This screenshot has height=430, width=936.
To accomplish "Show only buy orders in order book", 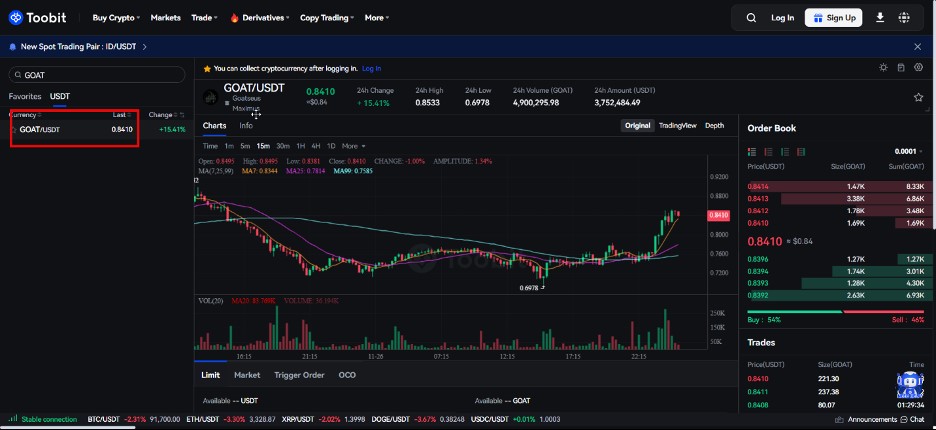I will (784, 152).
